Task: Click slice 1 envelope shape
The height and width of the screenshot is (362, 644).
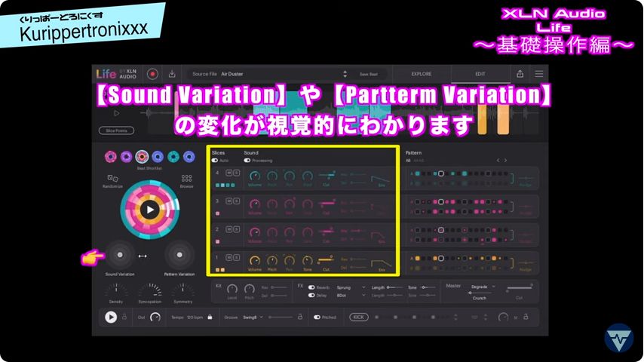Action: [381, 263]
